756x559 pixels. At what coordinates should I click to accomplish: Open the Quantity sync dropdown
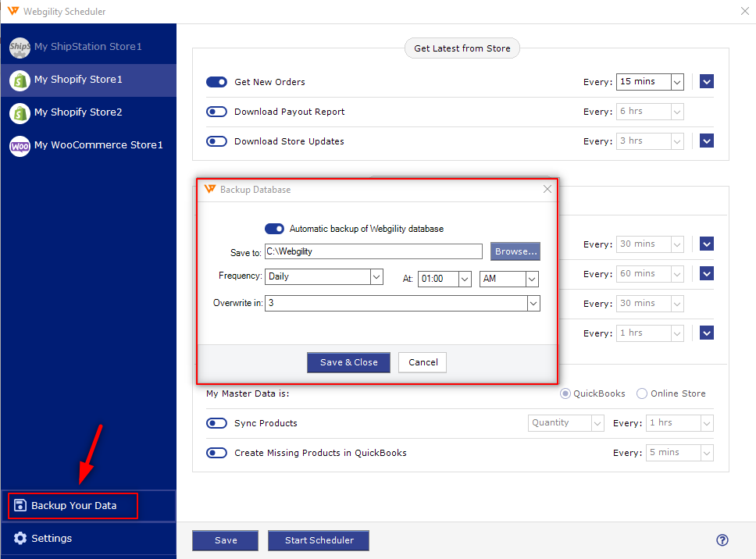click(566, 423)
